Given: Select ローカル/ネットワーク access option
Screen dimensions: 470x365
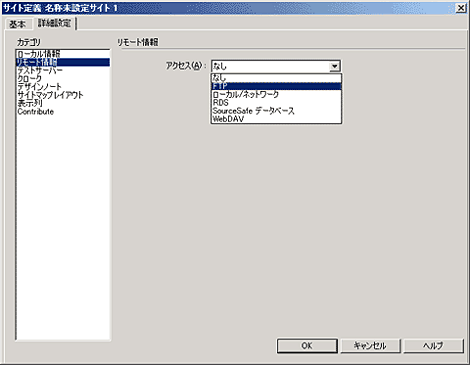Looking at the screenshot, I should click(x=276, y=94).
